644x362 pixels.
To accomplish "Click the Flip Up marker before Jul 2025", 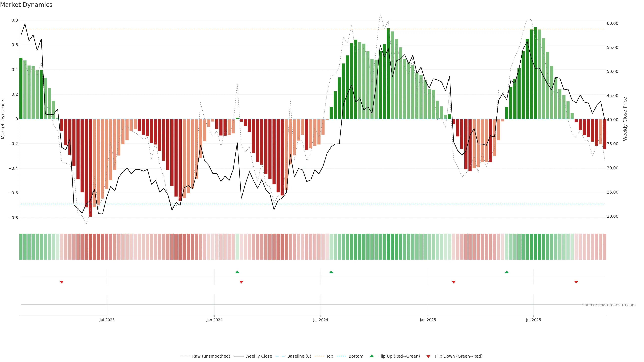I will click(506, 272).
